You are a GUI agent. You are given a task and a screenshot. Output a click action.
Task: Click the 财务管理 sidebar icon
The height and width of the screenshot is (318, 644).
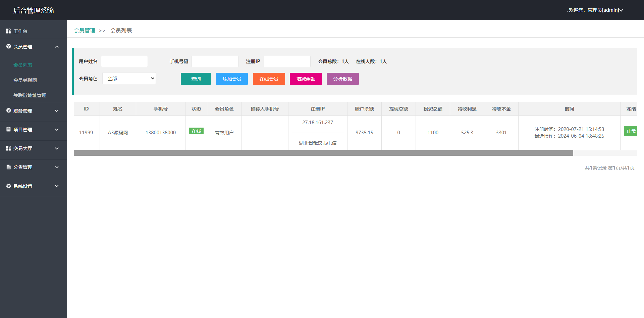click(x=8, y=110)
